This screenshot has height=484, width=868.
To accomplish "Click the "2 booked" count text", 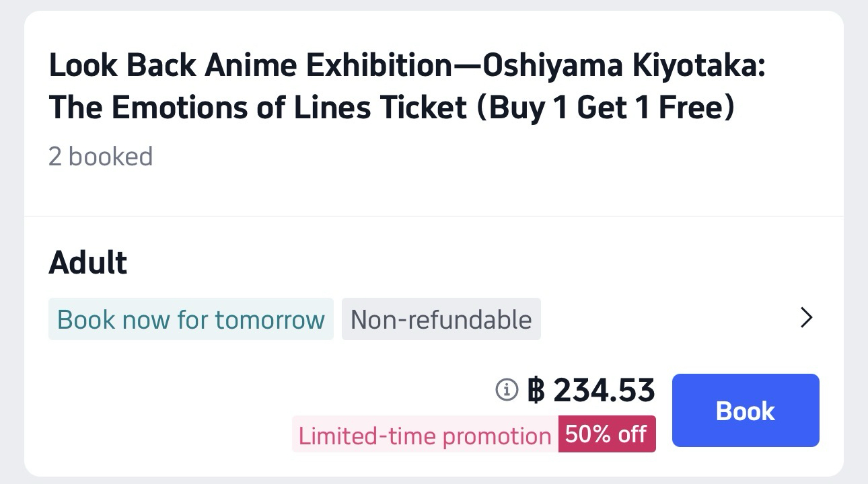I will tap(100, 157).
